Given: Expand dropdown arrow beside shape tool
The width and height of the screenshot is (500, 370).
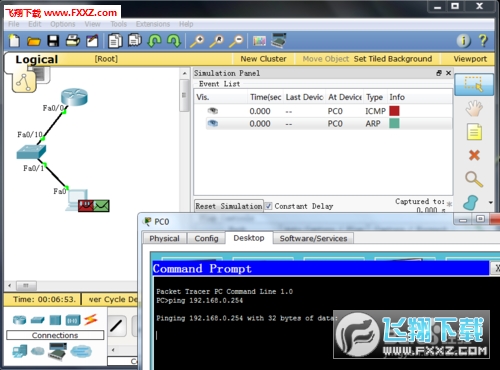Looking at the screenshot, I should pyautogui.click(x=490, y=202).
